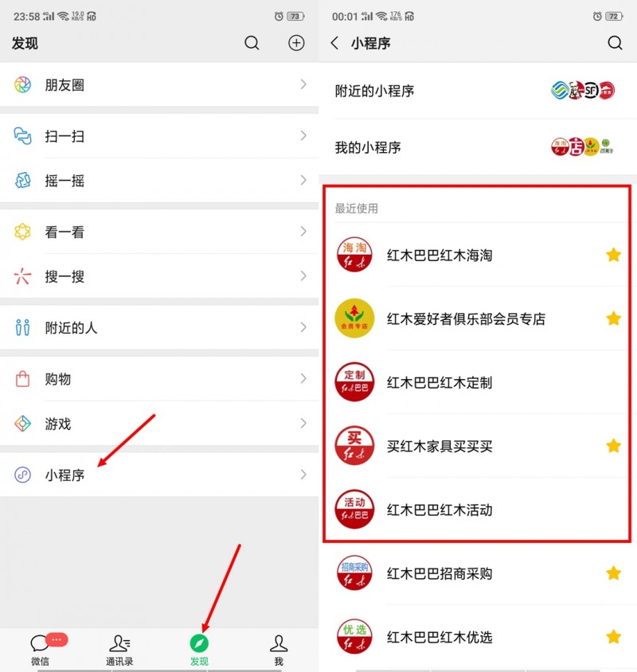Launch 红木巴巴红木定制 mini program
Viewport: 637px width, 672px height.
click(x=478, y=382)
